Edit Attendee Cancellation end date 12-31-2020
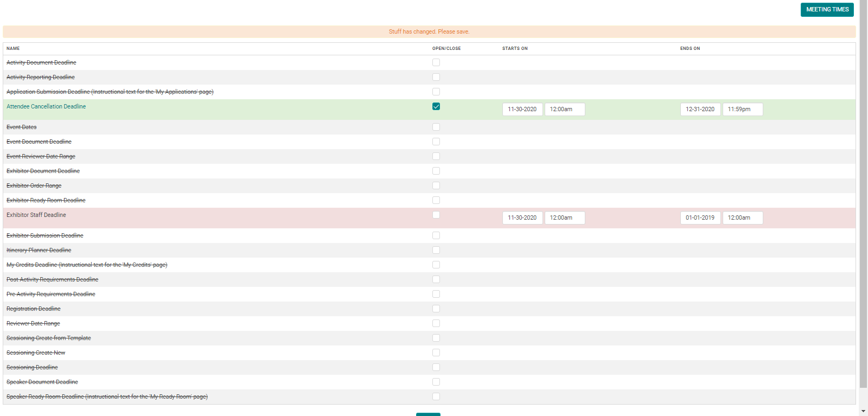868x416 pixels. tap(700, 110)
